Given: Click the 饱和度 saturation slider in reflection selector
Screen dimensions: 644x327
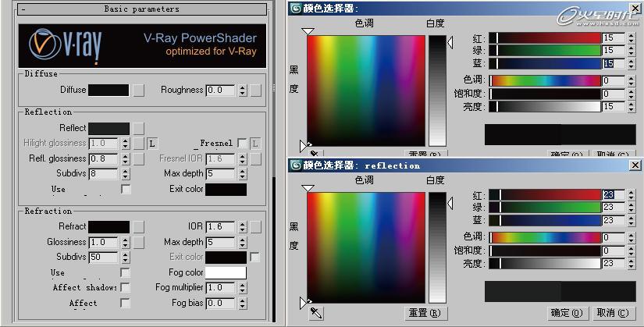Looking at the screenshot, I should point(545,251).
